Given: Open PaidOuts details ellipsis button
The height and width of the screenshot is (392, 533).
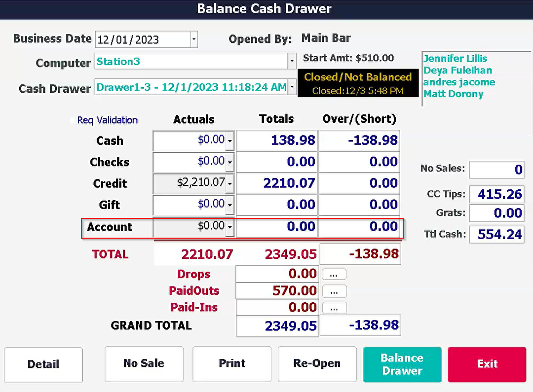Looking at the screenshot, I should pos(334,291).
